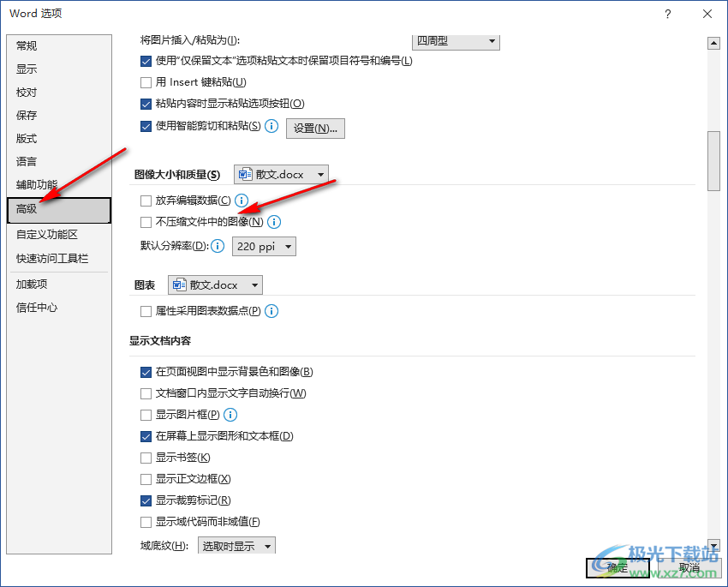Screen dimensions: 728x587
Task: Select 常规 category in sidebar
Action: (59, 46)
